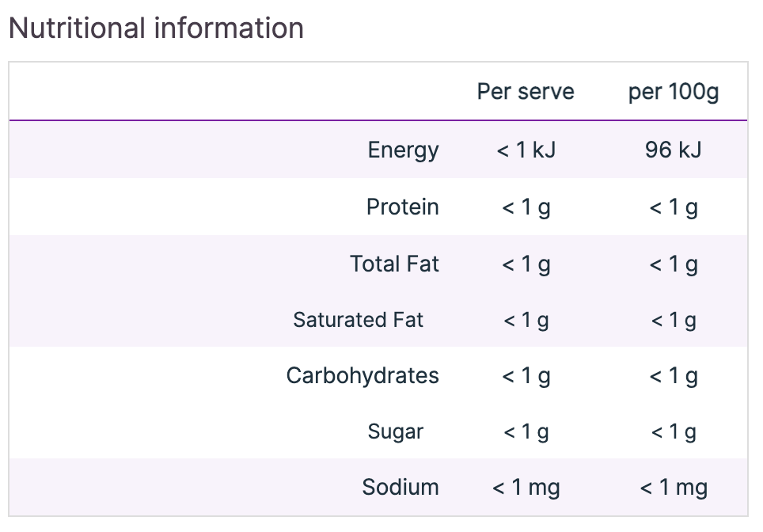Select the Protein per 100g value

coord(674,207)
